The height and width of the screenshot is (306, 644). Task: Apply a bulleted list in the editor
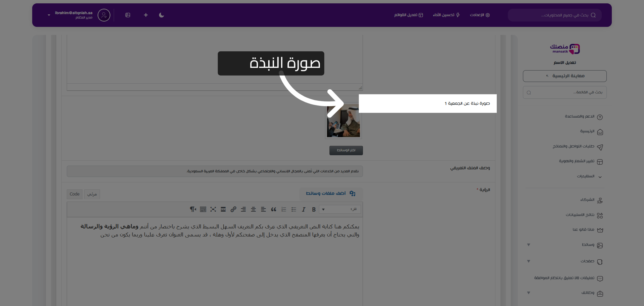pyautogui.click(x=293, y=209)
